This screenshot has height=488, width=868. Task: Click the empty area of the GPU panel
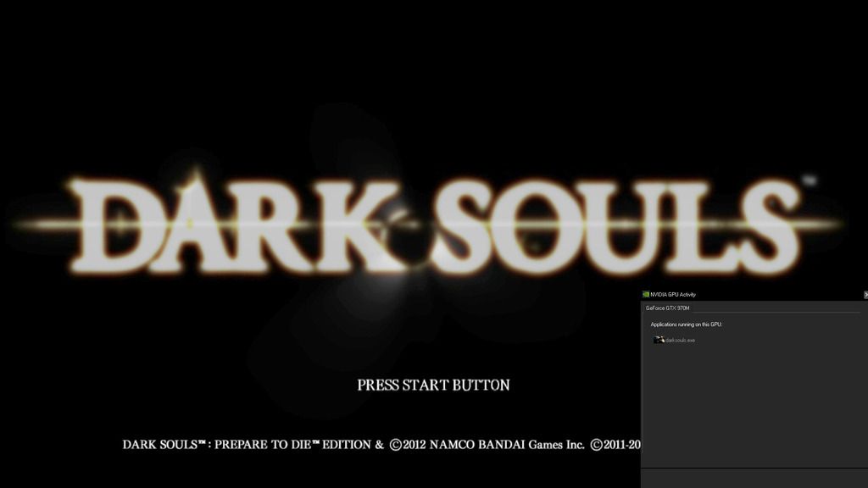[753, 407]
